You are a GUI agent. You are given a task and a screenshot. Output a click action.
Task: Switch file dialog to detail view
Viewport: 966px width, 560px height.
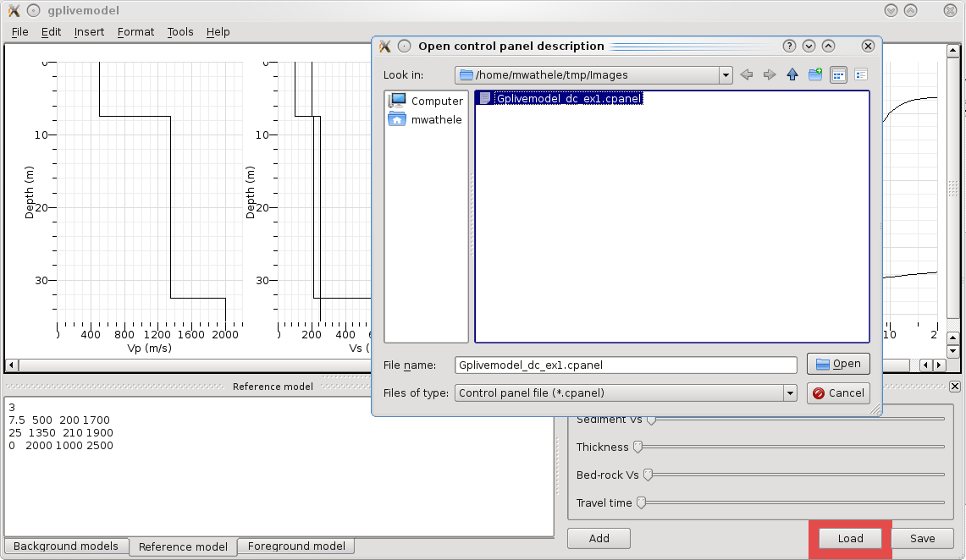pyautogui.click(x=861, y=75)
